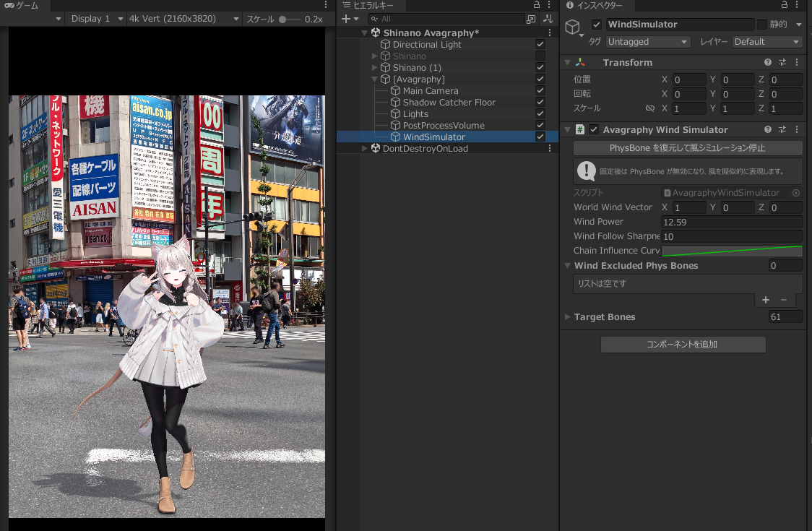This screenshot has width=812, height=531.
Task: Select Shadow Catcher Floor in Hierarchy
Action: pyautogui.click(x=449, y=102)
